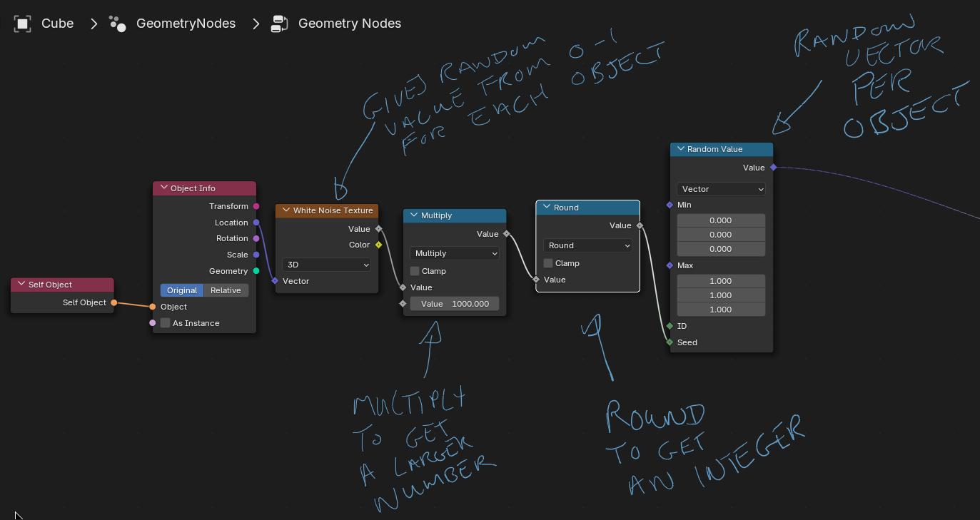Click the Value output socket on Multiply node

point(507,234)
